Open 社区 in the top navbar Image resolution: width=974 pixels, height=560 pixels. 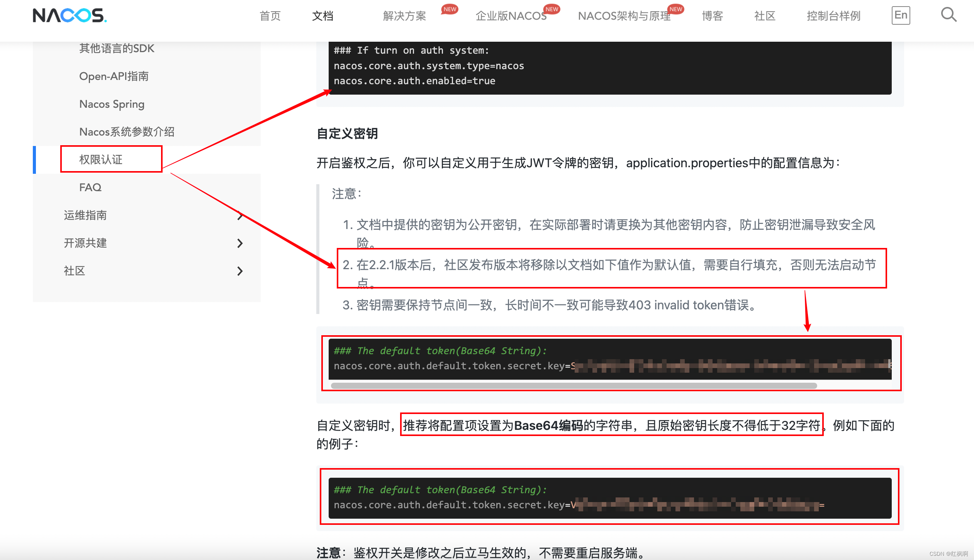click(765, 16)
